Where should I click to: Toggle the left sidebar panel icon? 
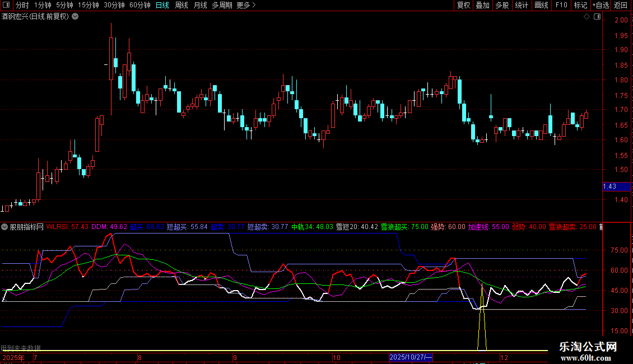[x=6, y=6]
